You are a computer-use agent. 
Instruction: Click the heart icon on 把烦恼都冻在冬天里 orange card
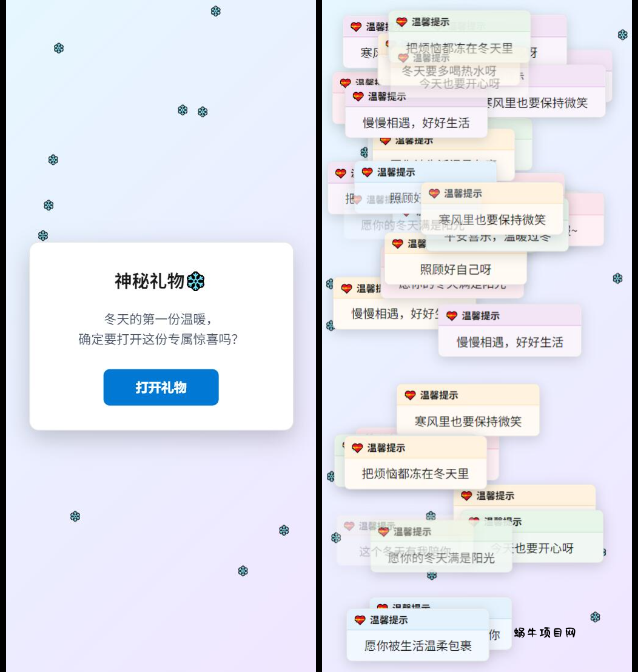(357, 448)
